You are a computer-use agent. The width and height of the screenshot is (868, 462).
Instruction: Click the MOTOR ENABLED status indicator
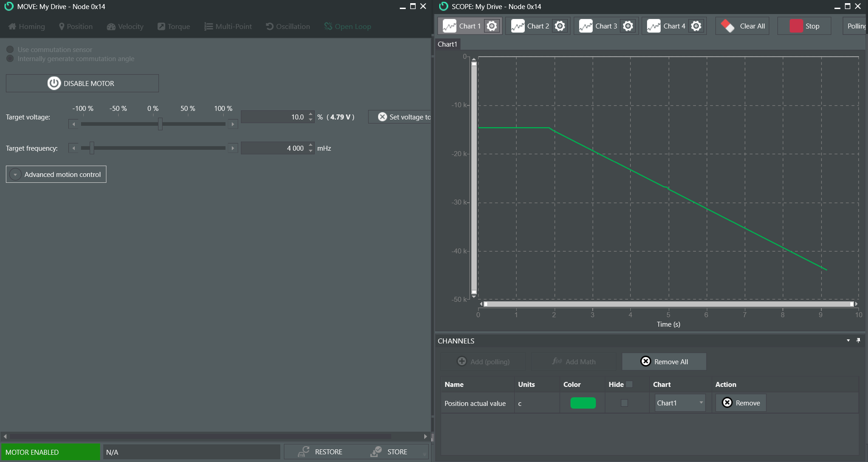pyautogui.click(x=50, y=452)
